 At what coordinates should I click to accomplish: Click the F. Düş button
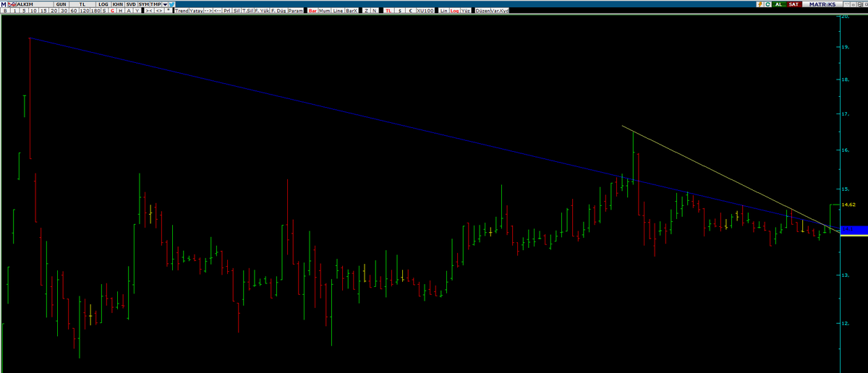point(278,11)
